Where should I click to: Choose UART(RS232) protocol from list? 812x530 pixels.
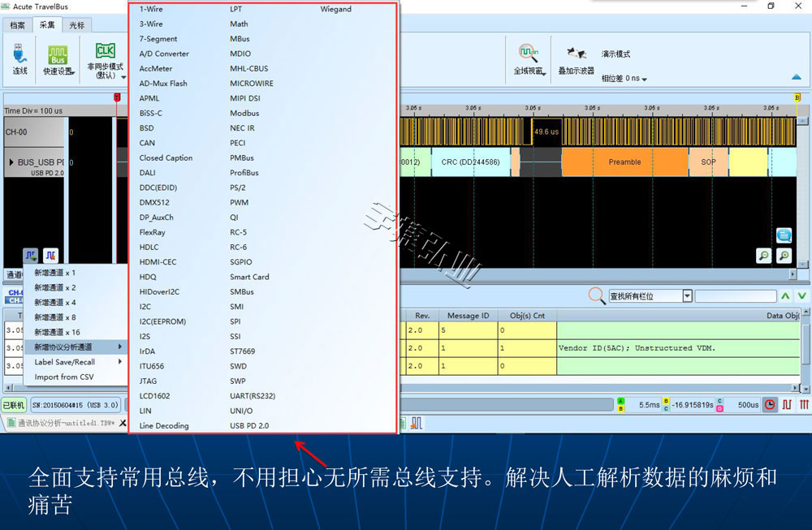pos(253,396)
